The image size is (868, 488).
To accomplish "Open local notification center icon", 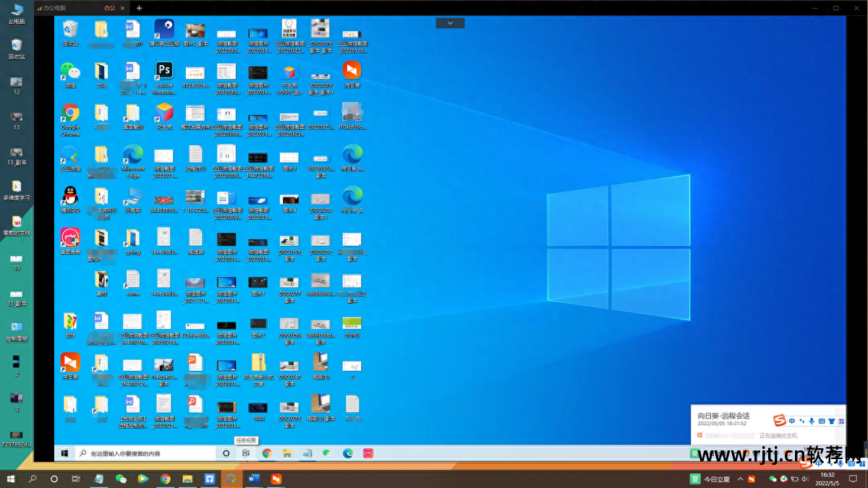I will point(854,479).
